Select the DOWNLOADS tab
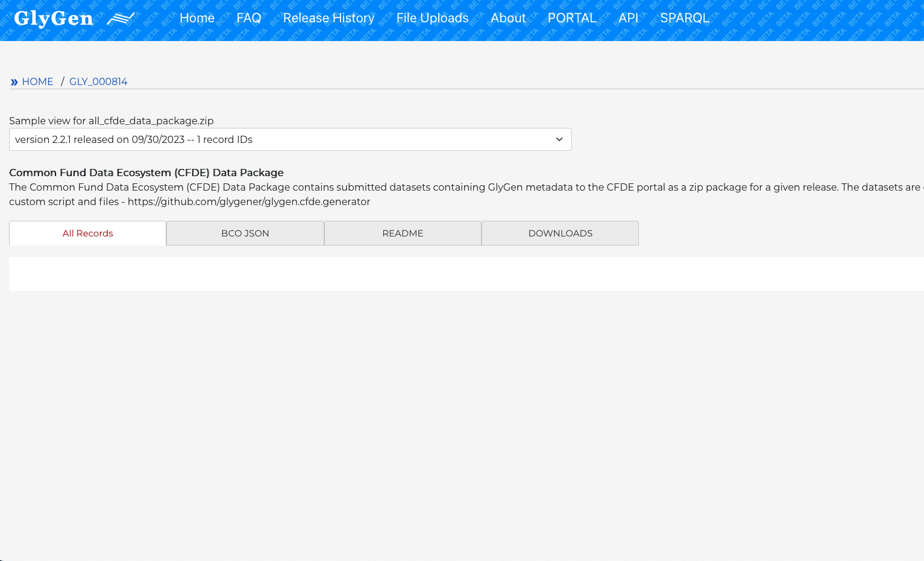 [560, 233]
